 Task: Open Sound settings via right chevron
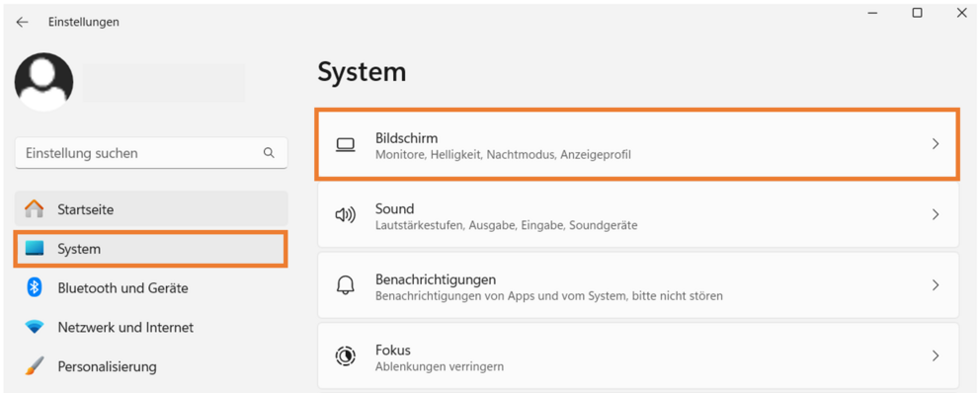tap(936, 215)
